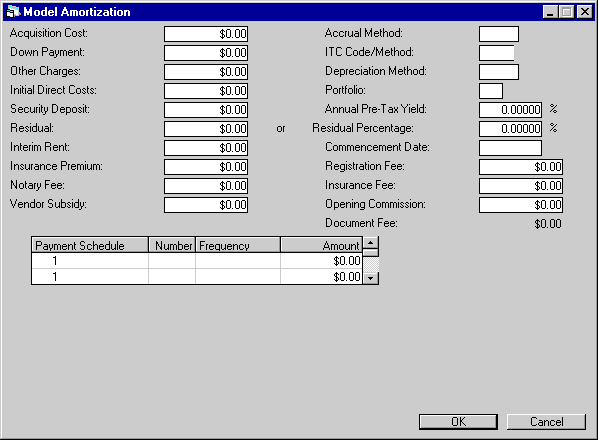
Task: Click the Depreciation Method field
Action: click(x=499, y=72)
